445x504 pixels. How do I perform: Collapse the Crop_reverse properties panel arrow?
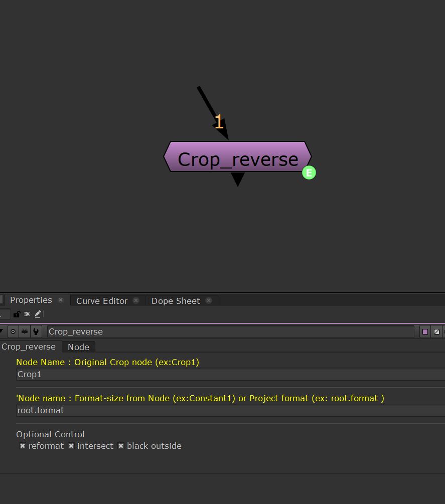coord(2,331)
